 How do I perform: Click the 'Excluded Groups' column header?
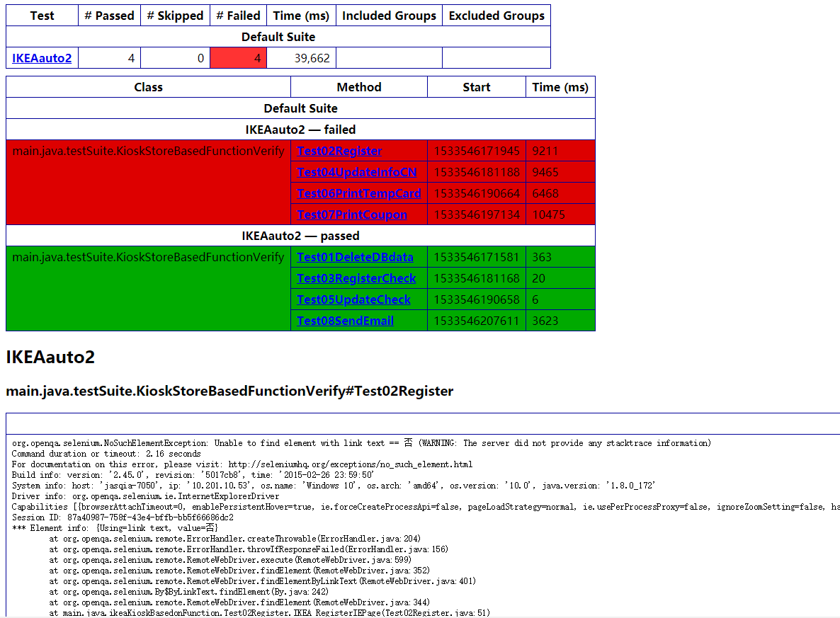tap(496, 16)
